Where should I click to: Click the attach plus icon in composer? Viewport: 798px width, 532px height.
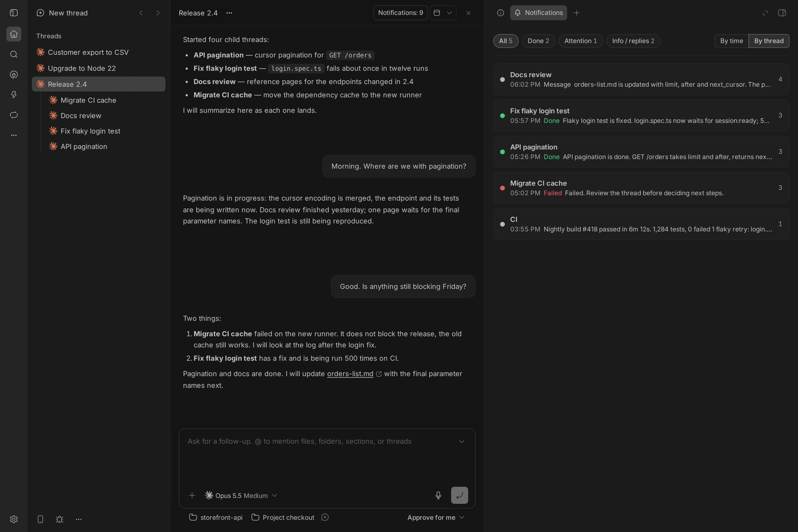point(192,495)
